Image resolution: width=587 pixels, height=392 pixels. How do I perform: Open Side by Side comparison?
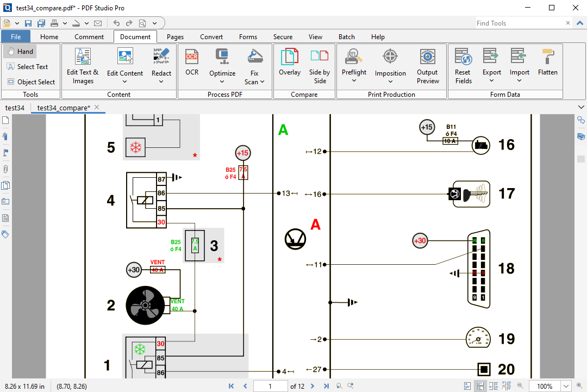point(320,66)
